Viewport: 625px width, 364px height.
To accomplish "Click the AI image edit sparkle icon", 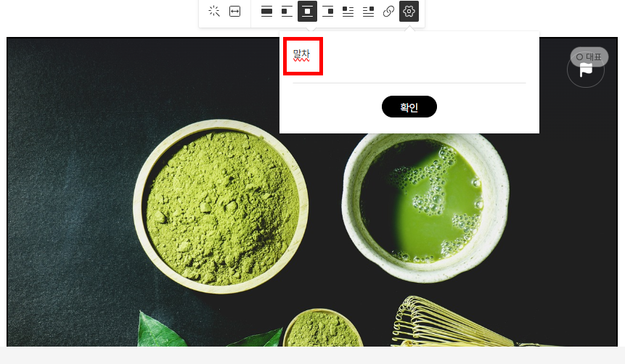I will click(x=214, y=11).
